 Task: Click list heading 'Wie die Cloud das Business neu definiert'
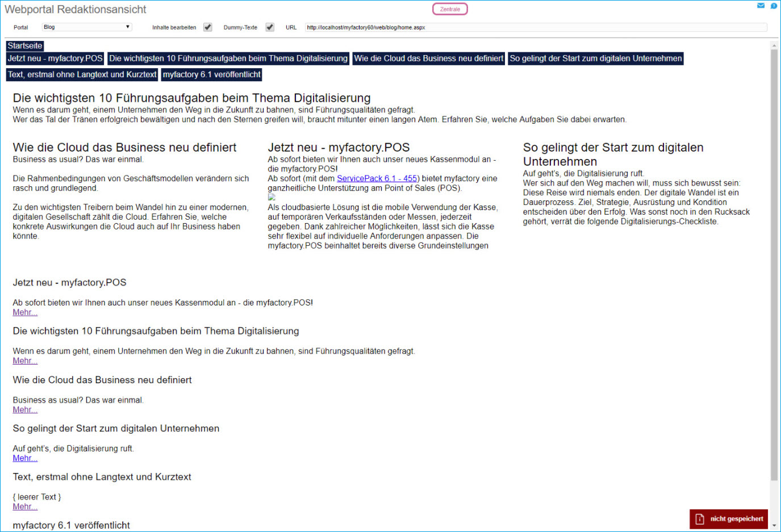pos(102,380)
